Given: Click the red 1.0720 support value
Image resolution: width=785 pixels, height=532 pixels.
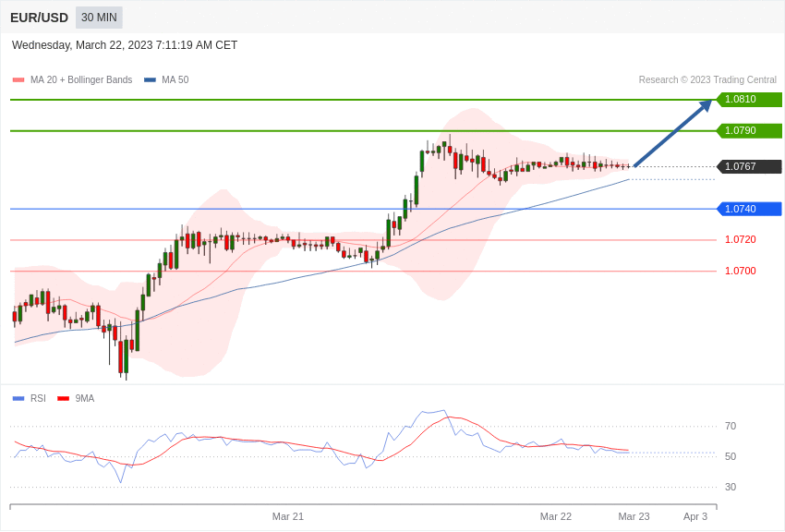Looking at the screenshot, I should point(741,240).
